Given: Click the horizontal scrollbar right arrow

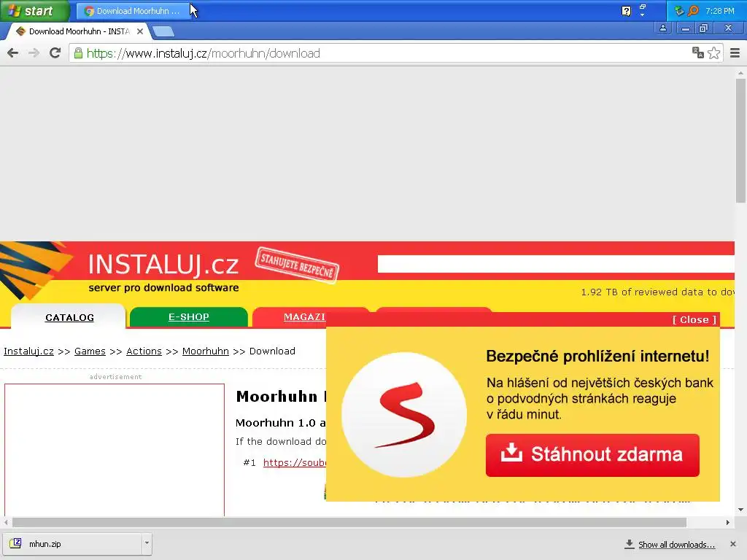Looking at the screenshot, I should pos(728,522).
